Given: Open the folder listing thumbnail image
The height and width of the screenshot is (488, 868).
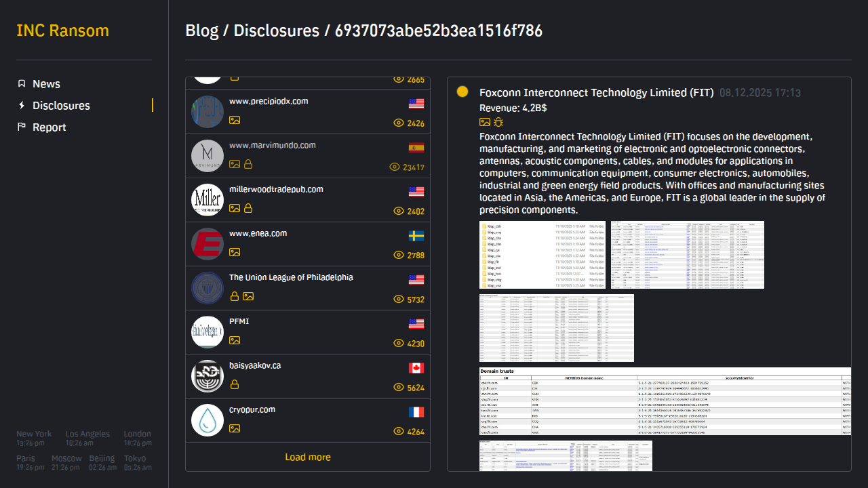Looking at the screenshot, I should pos(542,255).
